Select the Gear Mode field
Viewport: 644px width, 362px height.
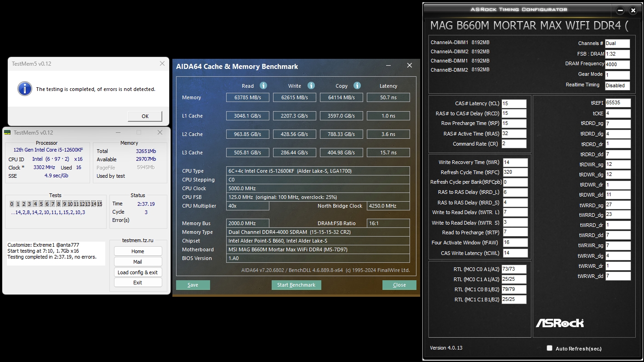tap(617, 75)
